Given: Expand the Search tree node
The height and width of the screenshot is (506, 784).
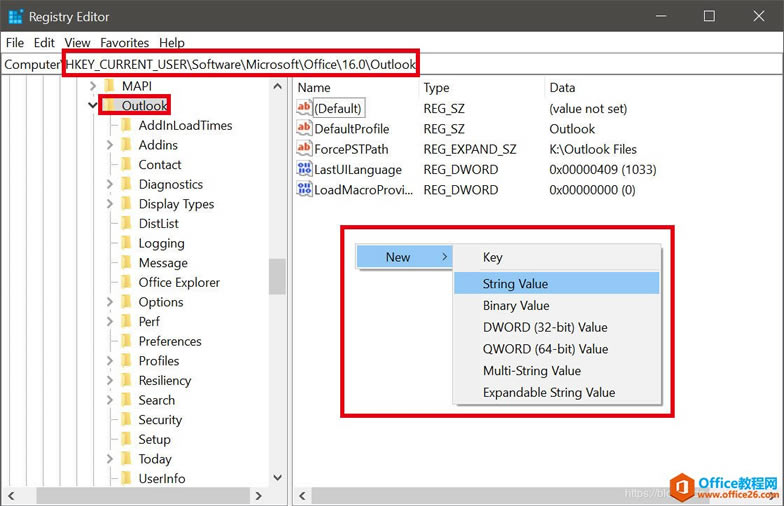Looking at the screenshot, I should click(110, 400).
